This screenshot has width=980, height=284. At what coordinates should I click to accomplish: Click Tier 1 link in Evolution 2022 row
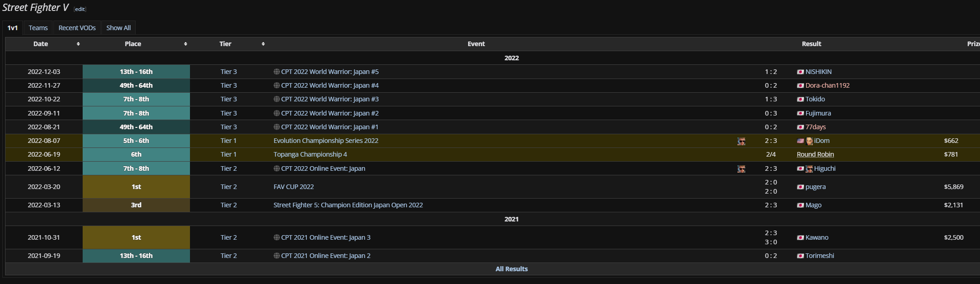pyautogui.click(x=228, y=141)
